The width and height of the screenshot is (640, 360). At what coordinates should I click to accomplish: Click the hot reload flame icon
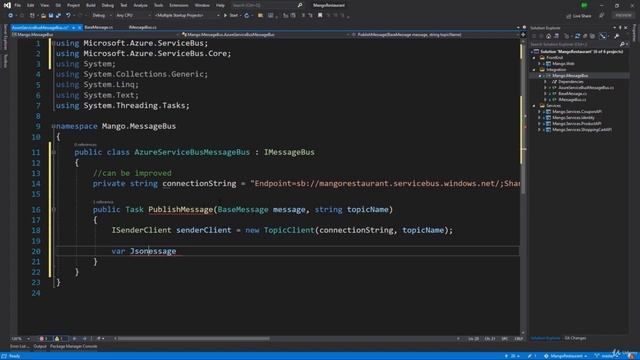(247, 16)
